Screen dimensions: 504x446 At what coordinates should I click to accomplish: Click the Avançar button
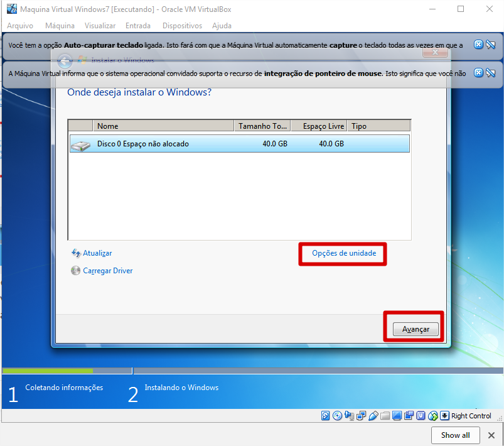(416, 329)
